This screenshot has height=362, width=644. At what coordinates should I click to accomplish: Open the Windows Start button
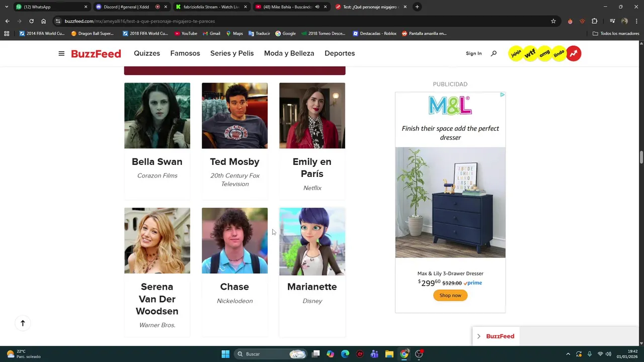point(225,354)
